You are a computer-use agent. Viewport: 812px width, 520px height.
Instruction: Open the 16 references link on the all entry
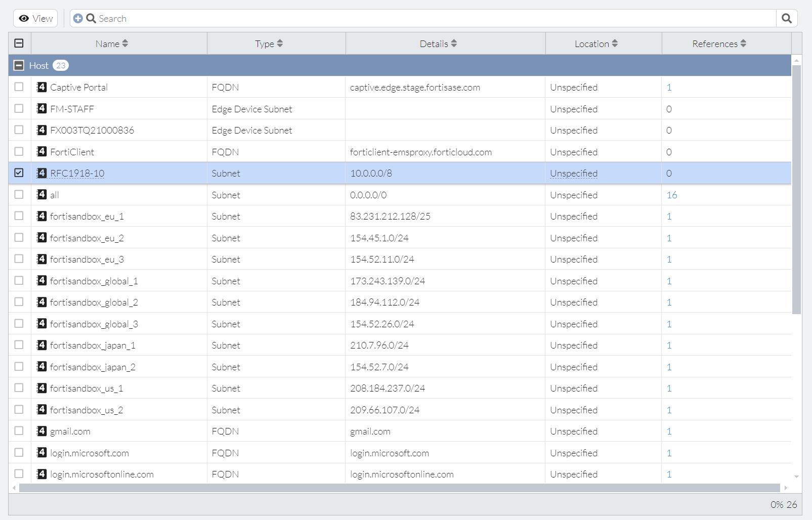coord(671,194)
